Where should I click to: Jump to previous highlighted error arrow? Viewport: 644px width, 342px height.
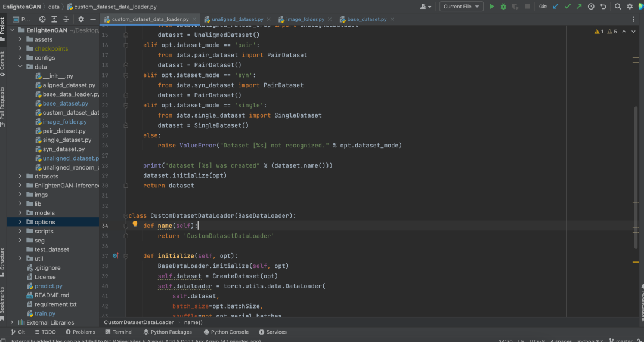[x=624, y=32]
